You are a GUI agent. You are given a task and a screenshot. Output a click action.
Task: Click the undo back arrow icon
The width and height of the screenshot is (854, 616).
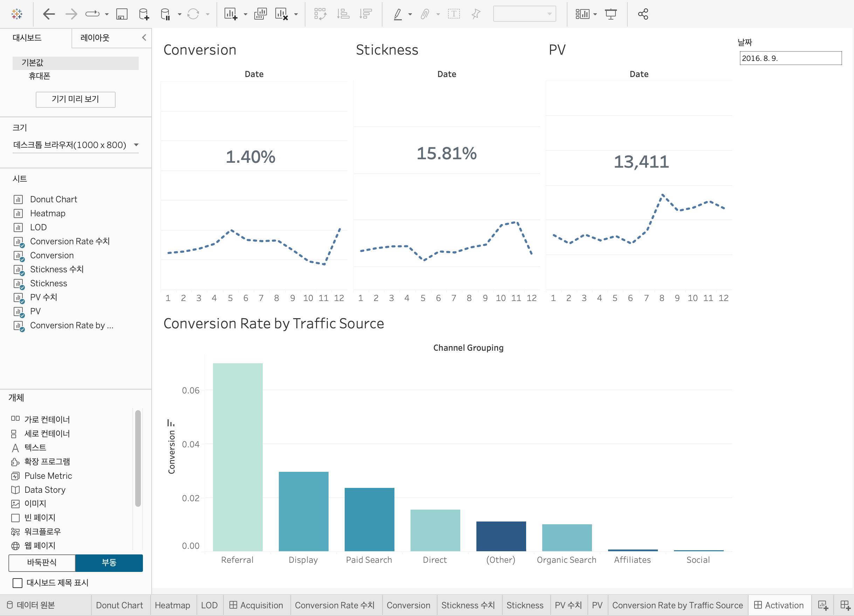[x=49, y=14]
